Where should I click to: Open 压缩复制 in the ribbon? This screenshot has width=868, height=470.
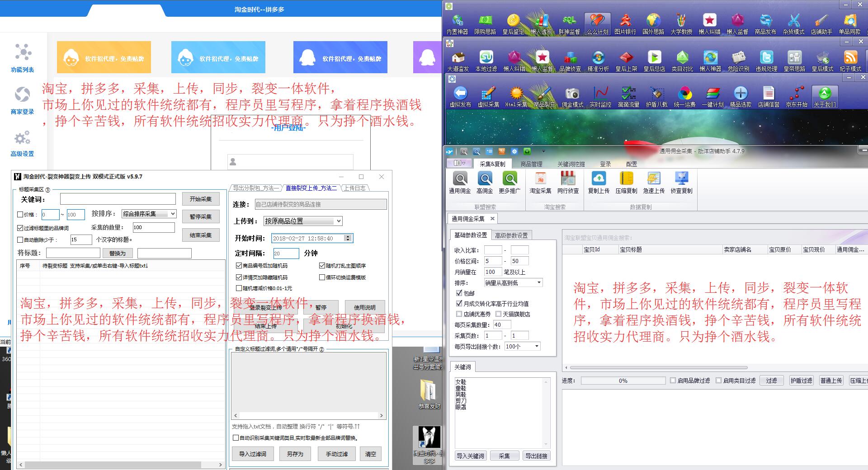pyautogui.click(x=626, y=183)
